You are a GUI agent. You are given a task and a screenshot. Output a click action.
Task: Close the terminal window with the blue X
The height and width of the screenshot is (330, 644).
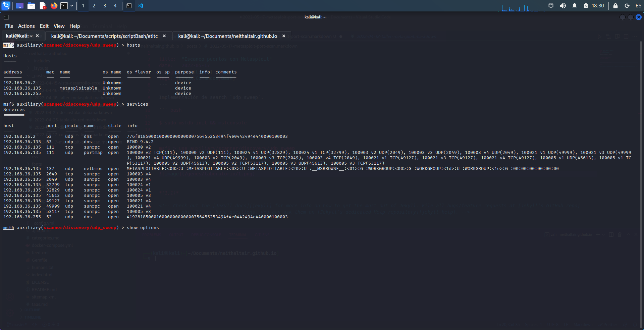point(639,17)
